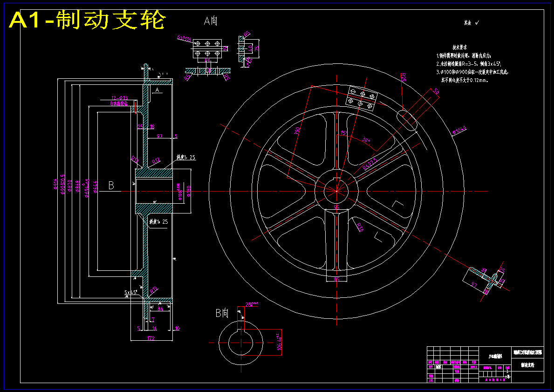The image size is (554, 392).
Task: Select the '技术要求' heading text
Action: (460, 47)
